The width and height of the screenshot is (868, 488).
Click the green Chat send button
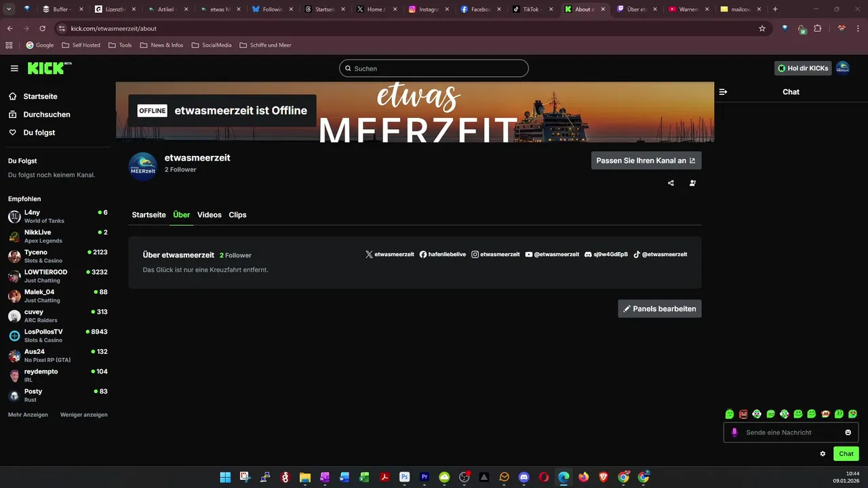click(846, 453)
